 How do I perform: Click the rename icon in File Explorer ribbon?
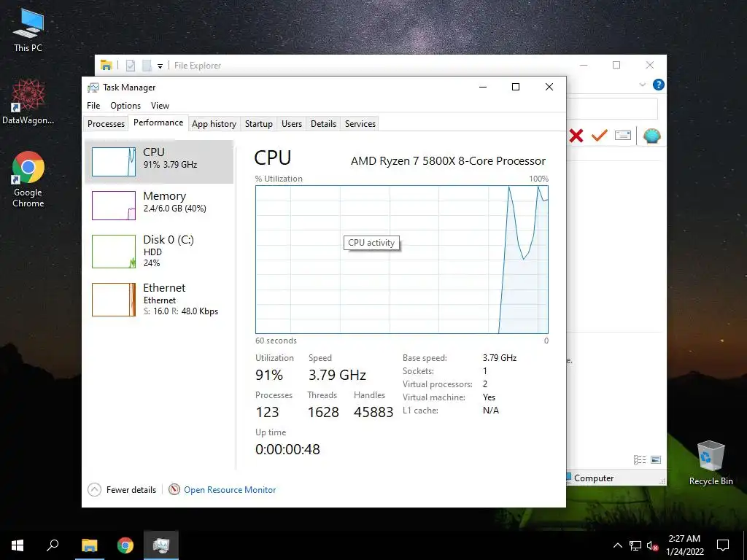pyautogui.click(x=623, y=136)
